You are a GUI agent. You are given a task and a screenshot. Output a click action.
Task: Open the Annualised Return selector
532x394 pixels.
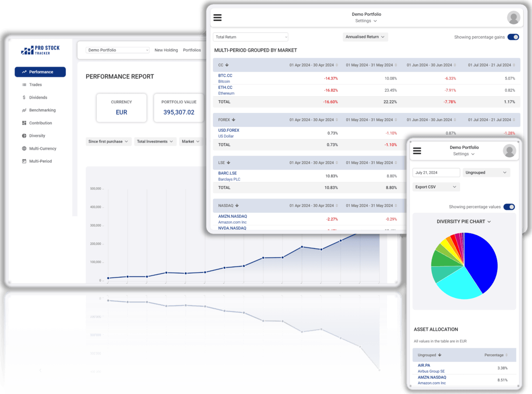(x=365, y=37)
